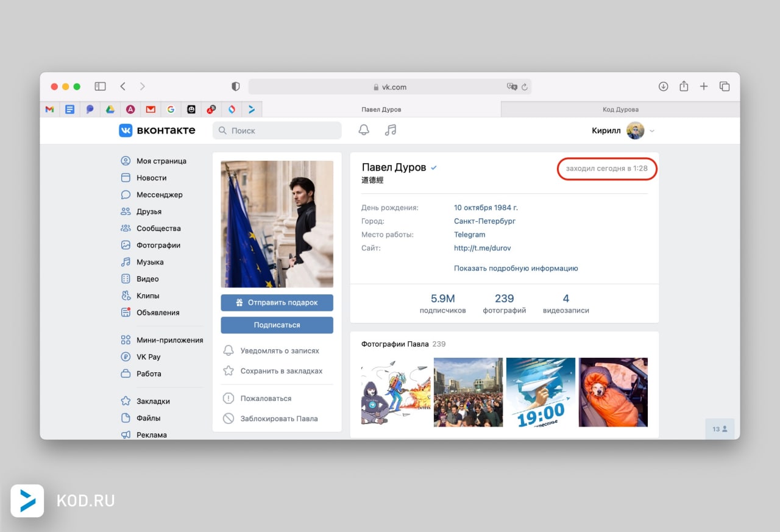Toggle the Safari sidebar
Viewport: 780px width, 532px height.
tap(101, 87)
